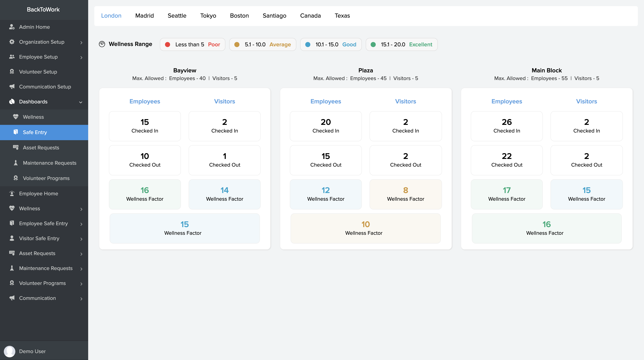The image size is (644, 360).
Task: Expand the Visitor Safe Entry chevron
Action: click(81, 239)
